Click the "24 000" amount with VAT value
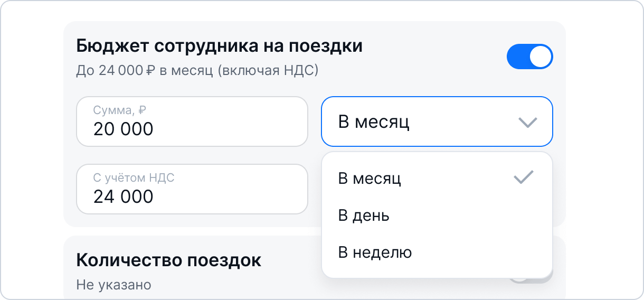The height and width of the screenshot is (300, 644). (124, 196)
